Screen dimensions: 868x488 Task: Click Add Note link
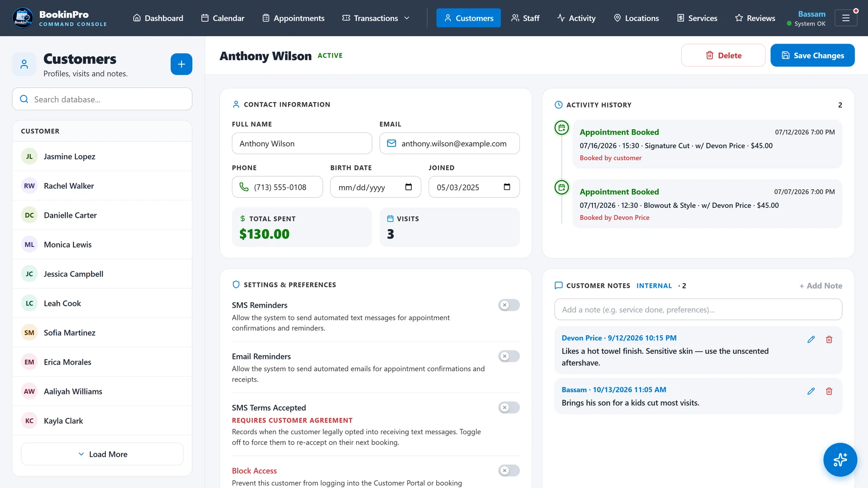pos(821,286)
